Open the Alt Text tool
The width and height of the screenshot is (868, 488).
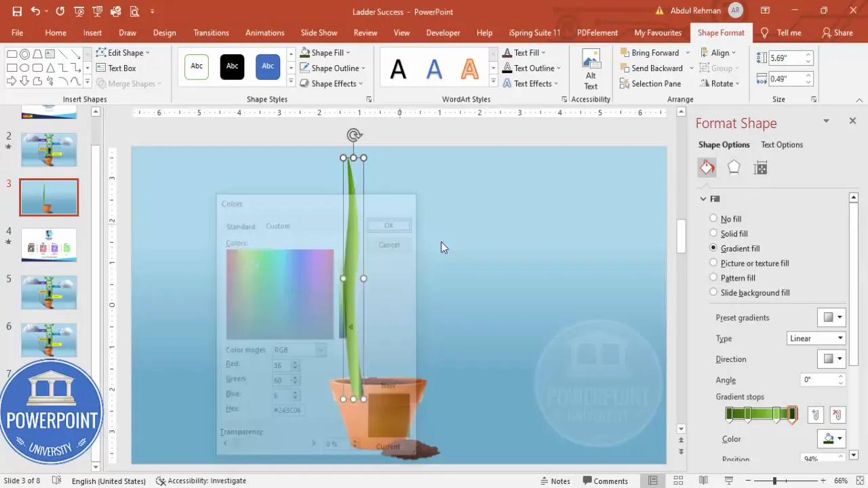point(591,69)
